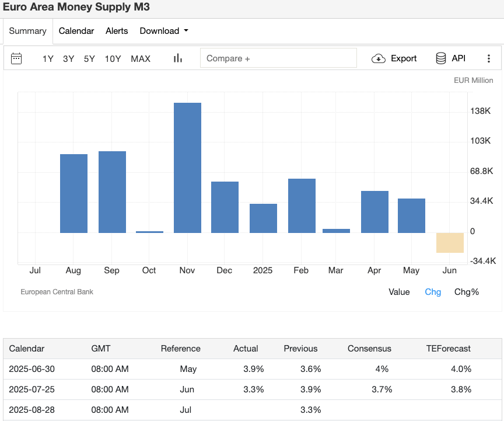Open the Compare+ selector
Image resolution: width=504 pixels, height=421 pixels.
coord(278,58)
